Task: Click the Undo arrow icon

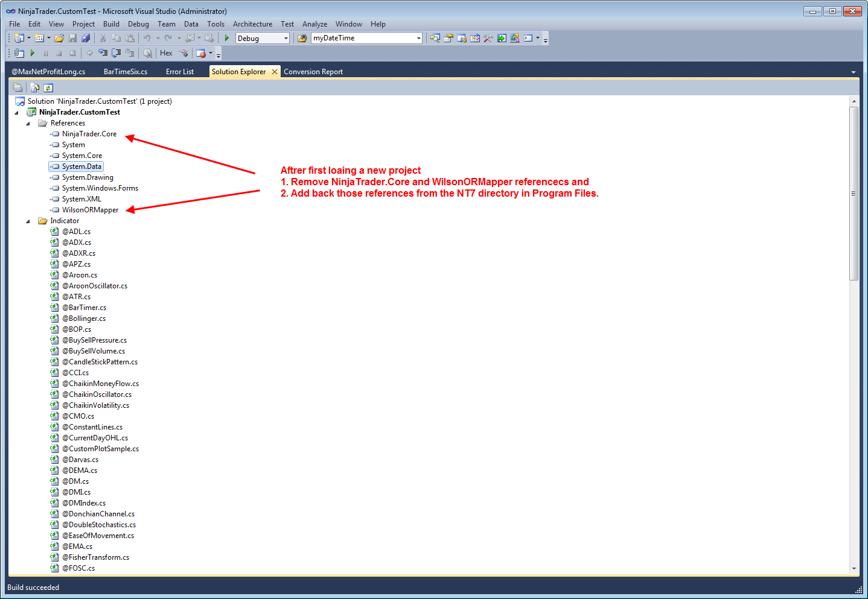Action: 147,38
